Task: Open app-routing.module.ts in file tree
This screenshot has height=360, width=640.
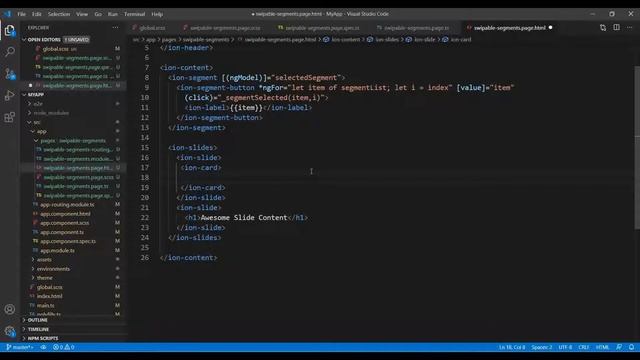Action: tap(67, 204)
